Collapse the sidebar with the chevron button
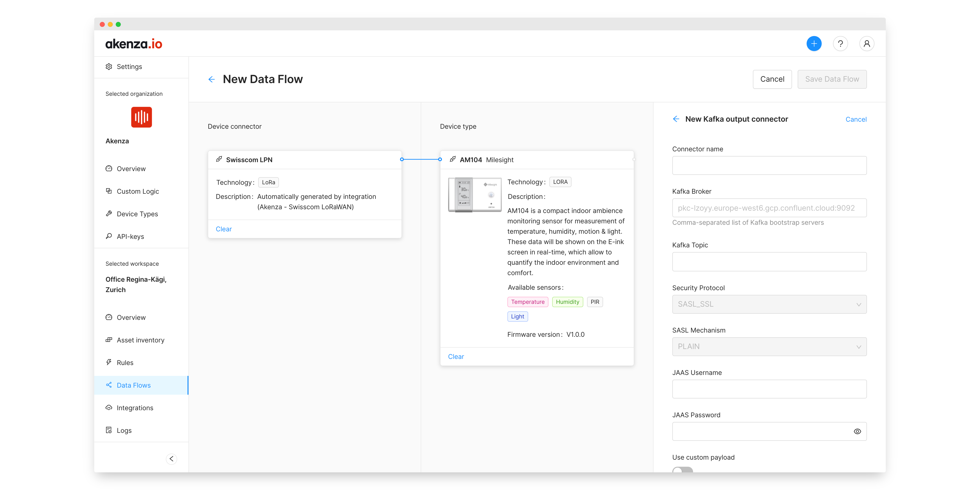 [171, 458]
